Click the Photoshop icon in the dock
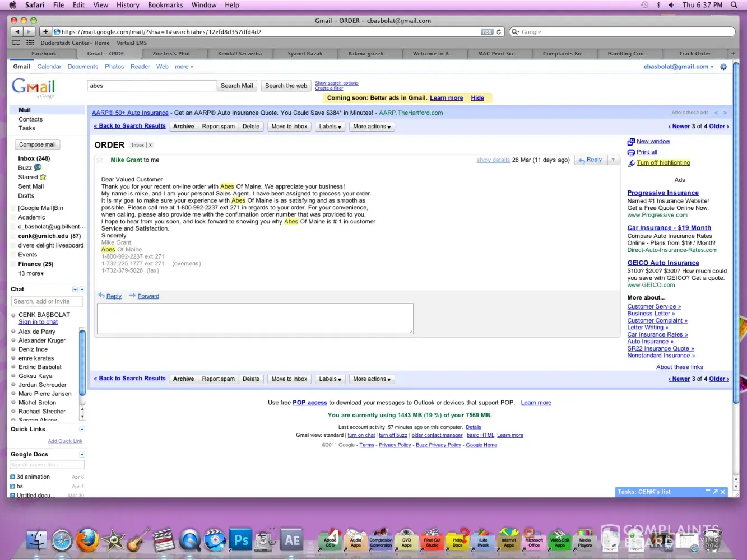Viewport: 747px width, 560px height. tap(241, 540)
